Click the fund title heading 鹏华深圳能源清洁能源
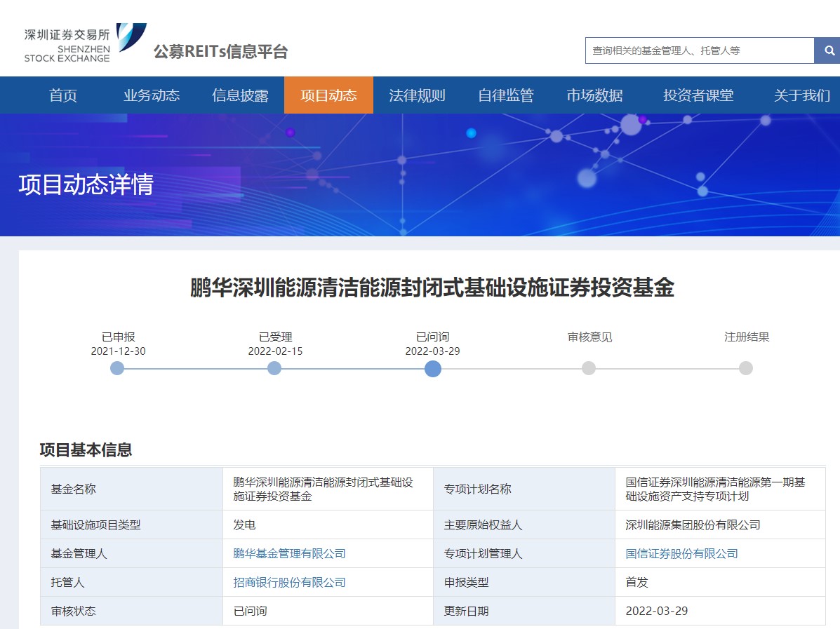This screenshot has width=840, height=629. point(432,288)
